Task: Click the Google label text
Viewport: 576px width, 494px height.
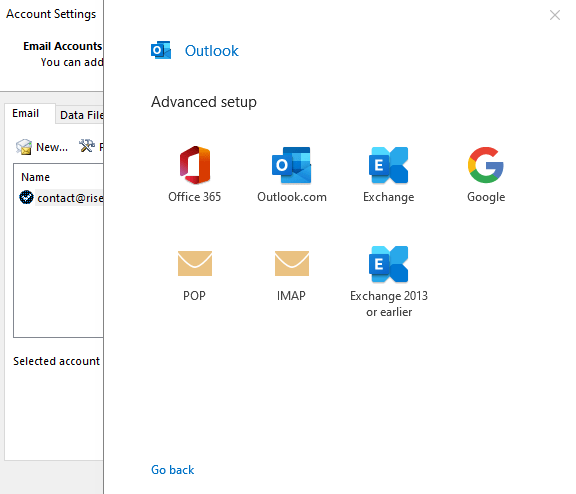Action: (x=486, y=197)
